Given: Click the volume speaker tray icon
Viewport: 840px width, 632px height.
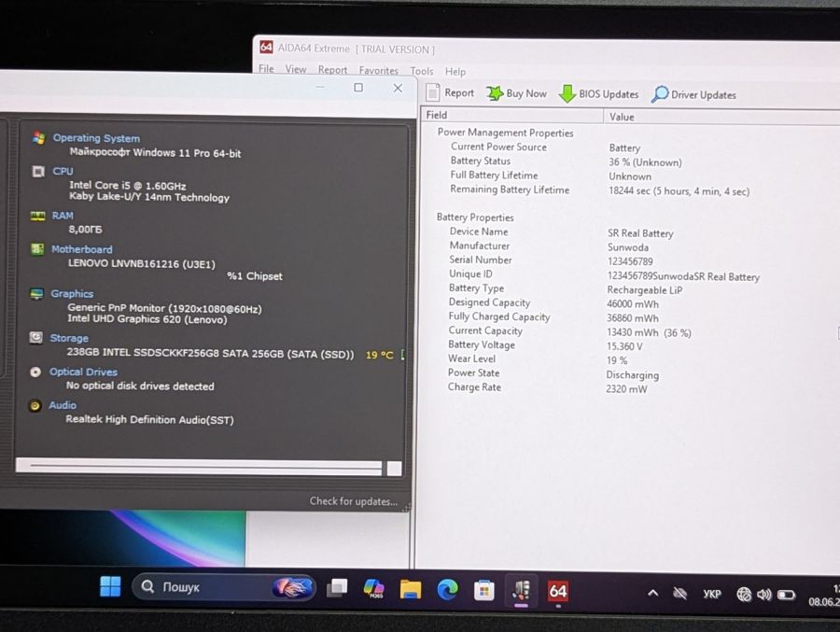Looking at the screenshot, I should (x=763, y=595).
